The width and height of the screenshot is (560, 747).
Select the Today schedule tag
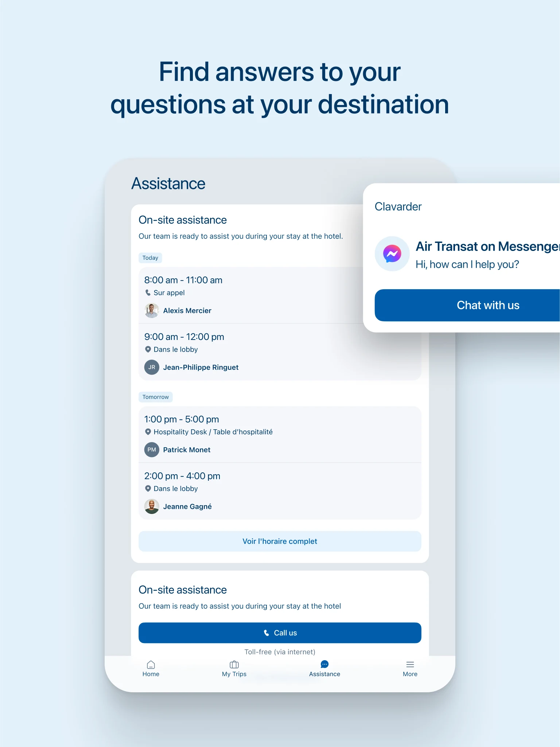[x=150, y=258]
